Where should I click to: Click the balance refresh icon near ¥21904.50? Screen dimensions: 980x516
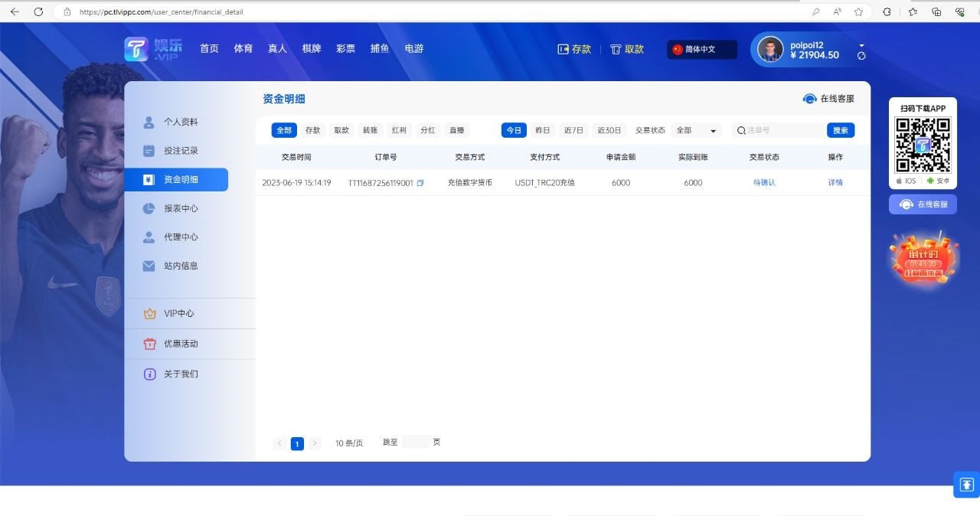pos(861,55)
